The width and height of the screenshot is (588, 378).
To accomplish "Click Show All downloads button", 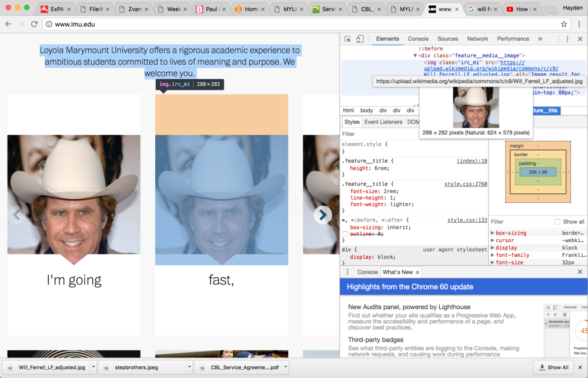I will (x=553, y=367).
